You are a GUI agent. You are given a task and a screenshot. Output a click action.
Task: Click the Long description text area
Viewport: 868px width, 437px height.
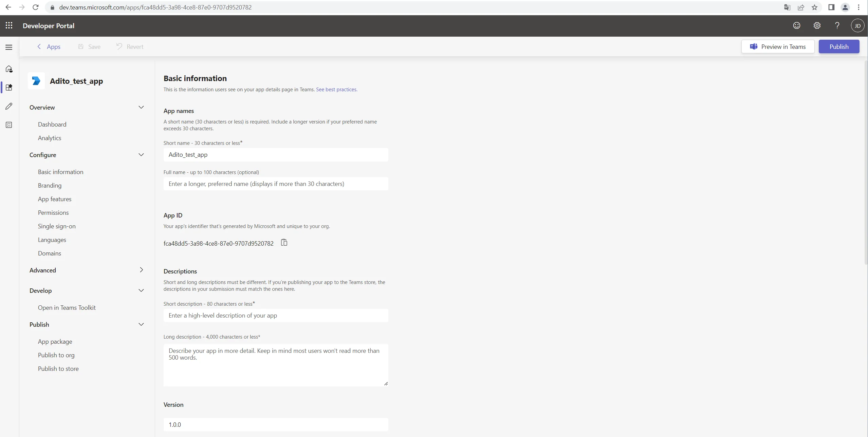click(x=276, y=365)
